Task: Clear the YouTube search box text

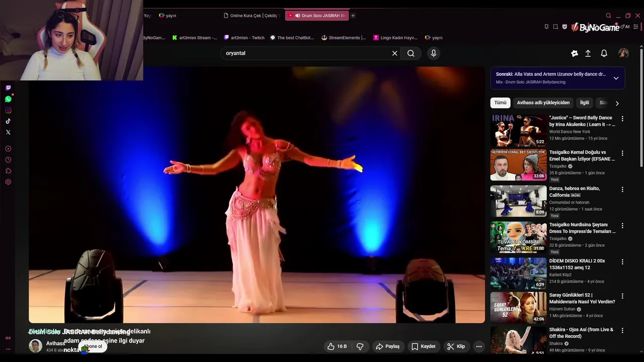Action: pyautogui.click(x=394, y=53)
